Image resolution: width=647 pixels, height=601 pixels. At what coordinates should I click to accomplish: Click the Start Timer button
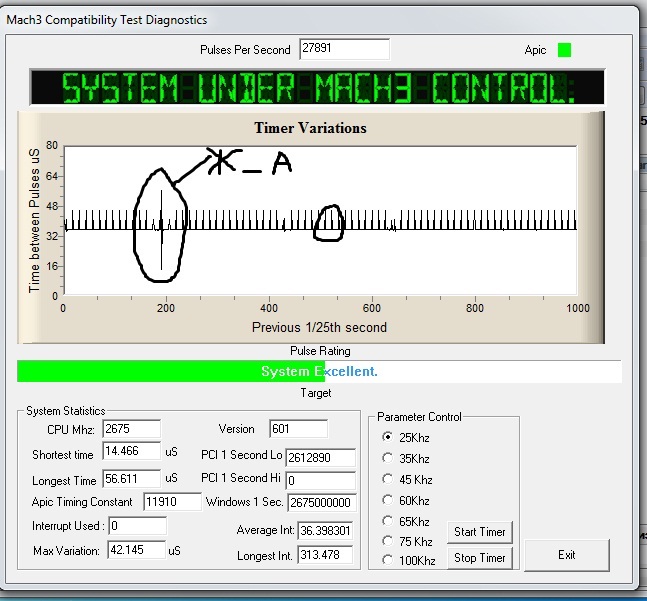479,532
